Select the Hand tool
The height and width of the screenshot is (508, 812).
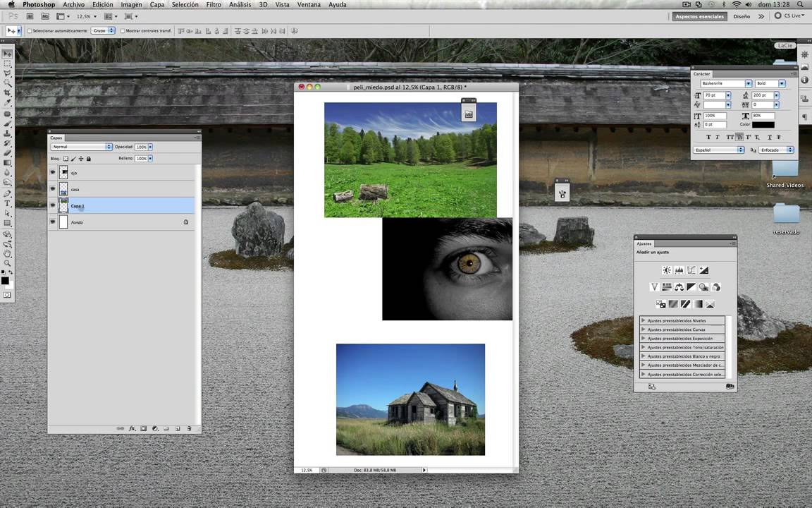[7, 253]
